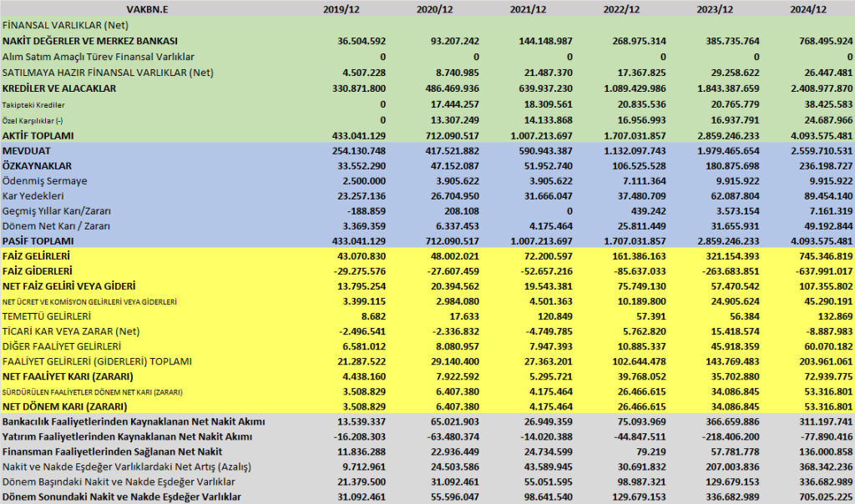This screenshot has height=504, width=855.
Task: Select NET ÜCRET VE KOMİSYON GELİRLERİ label
Action: coord(89,302)
